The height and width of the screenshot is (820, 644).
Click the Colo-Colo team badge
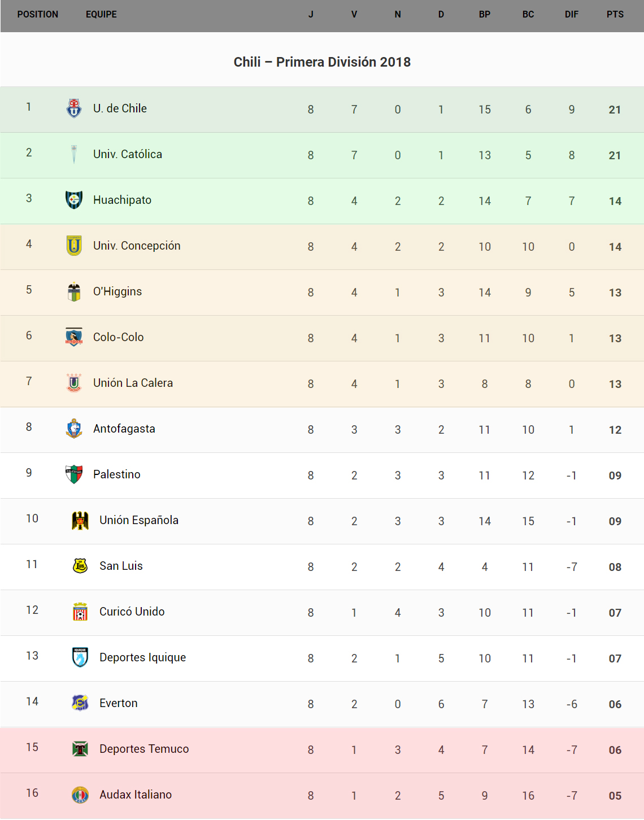pyautogui.click(x=74, y=337)
